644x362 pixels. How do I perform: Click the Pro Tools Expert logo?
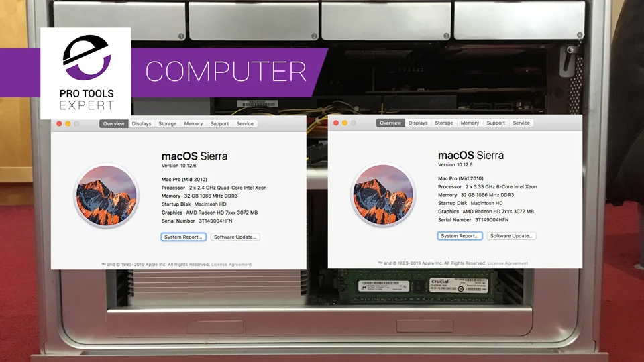(x=87, y=73)
